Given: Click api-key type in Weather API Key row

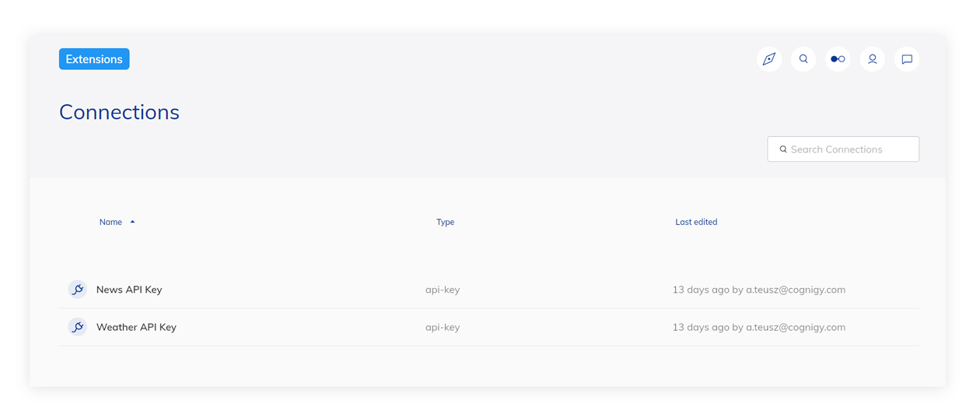Looking at the screenshot, I should pyautogui.click(x=443, y=327).
